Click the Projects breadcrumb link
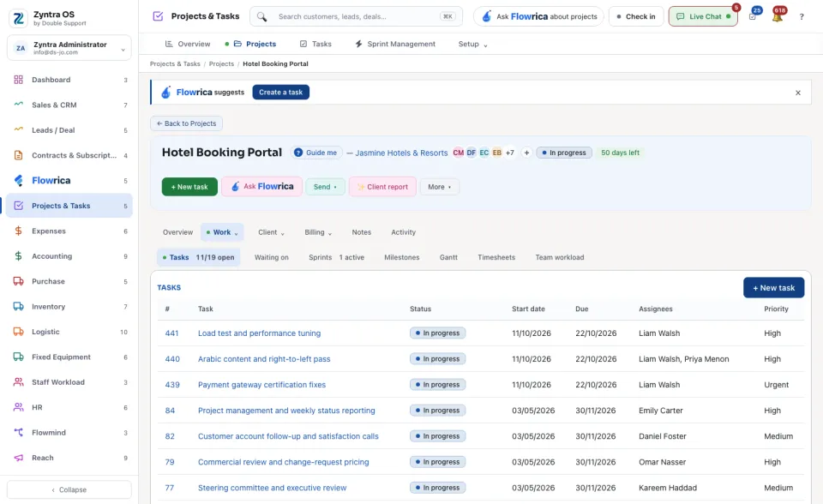 click(221, 64)
